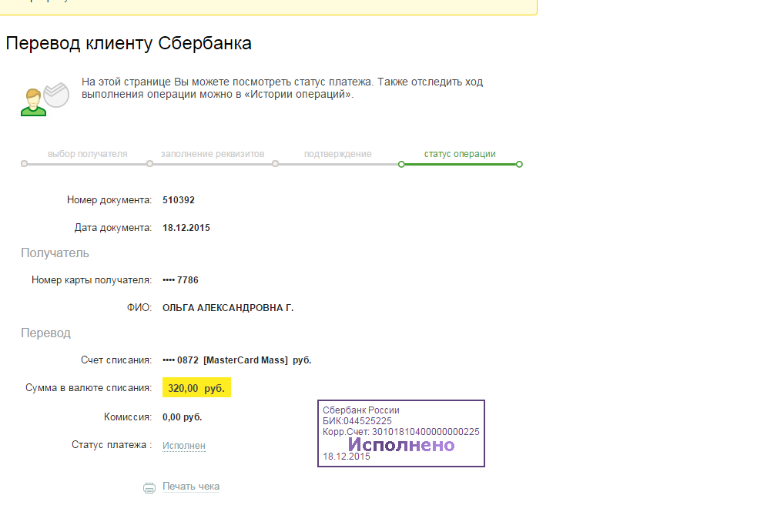Viewport: 774px width, 532px height.
Task: Click the recipient name ОЛЬГА АЛЕКСАНДРОВНА Г.
Action: [x=228, y=308]
